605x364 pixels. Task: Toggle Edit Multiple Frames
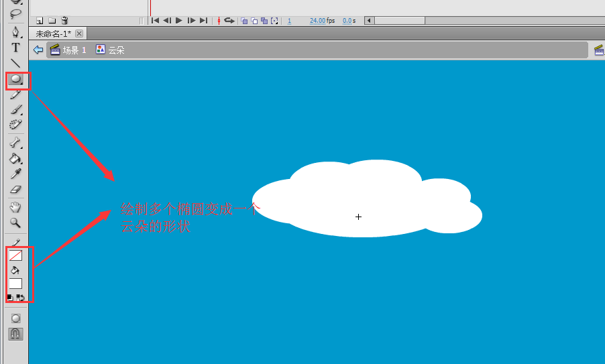point(264,21)
